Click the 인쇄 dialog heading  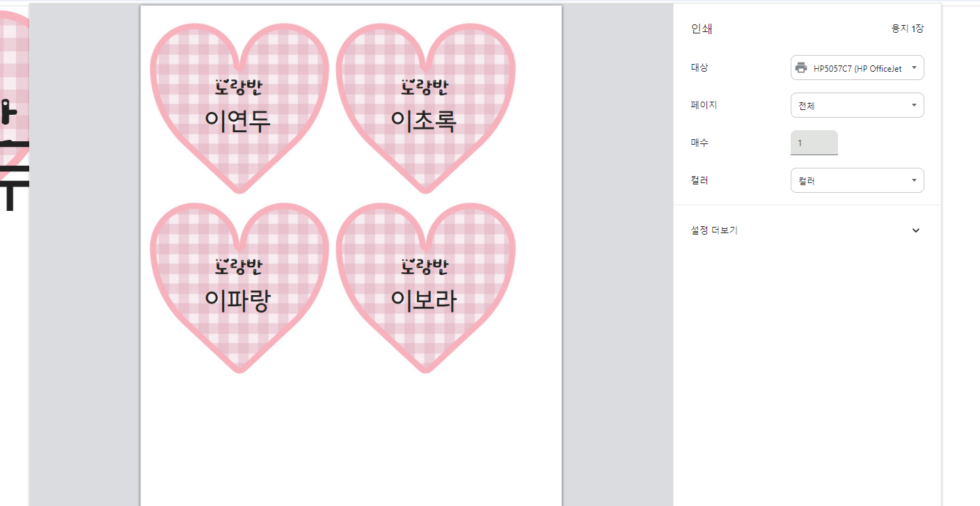pos(701,29)
